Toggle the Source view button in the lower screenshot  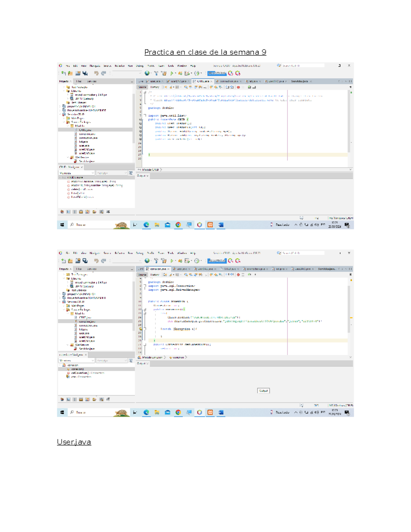pyautogui.click(x=142, y=275)
